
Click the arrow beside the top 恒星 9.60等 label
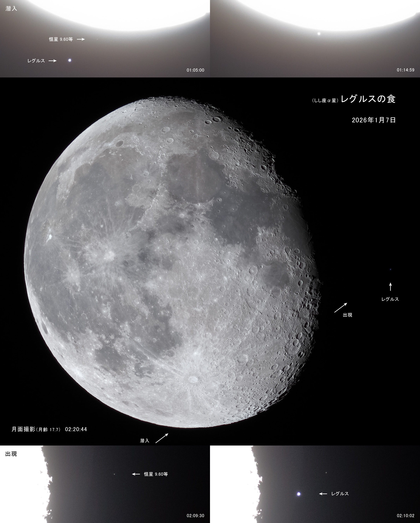click(x=81, y=39)
